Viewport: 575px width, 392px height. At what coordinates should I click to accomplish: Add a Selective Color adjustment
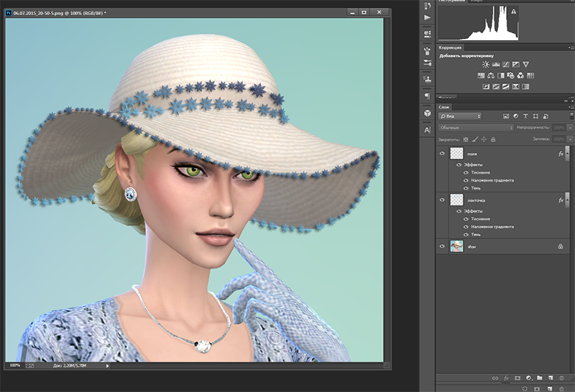click(515, 87)
